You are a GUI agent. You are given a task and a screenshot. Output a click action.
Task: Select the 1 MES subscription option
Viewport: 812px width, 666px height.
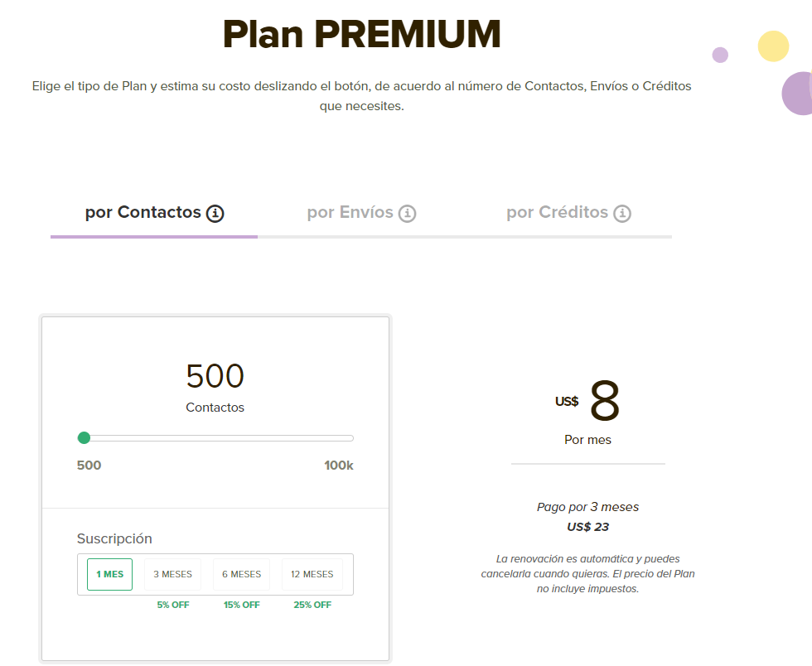(109, 574)
